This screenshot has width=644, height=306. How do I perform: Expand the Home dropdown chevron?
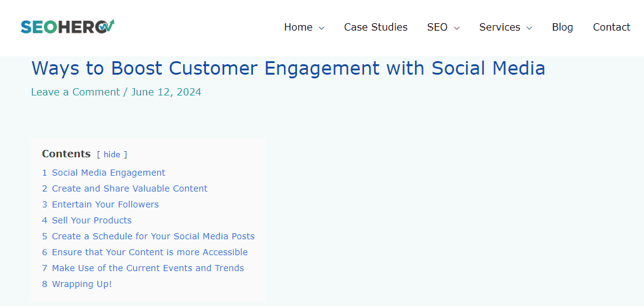(321, 28)
